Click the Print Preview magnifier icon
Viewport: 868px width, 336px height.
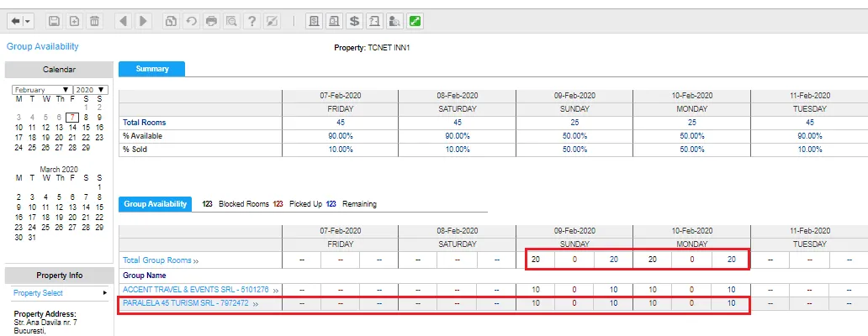point(231,22)
